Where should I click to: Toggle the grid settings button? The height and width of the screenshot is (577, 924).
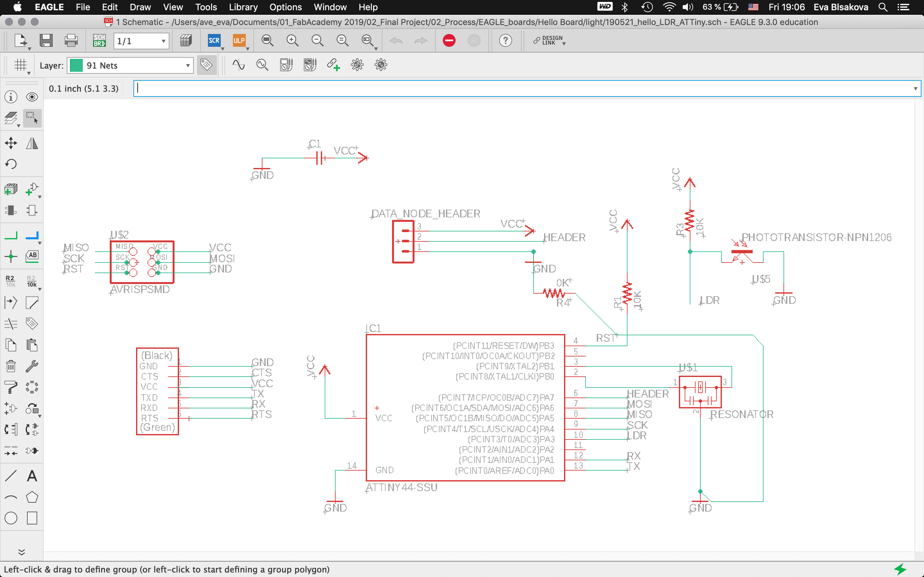pyautogui.click(x=21, y=65)
